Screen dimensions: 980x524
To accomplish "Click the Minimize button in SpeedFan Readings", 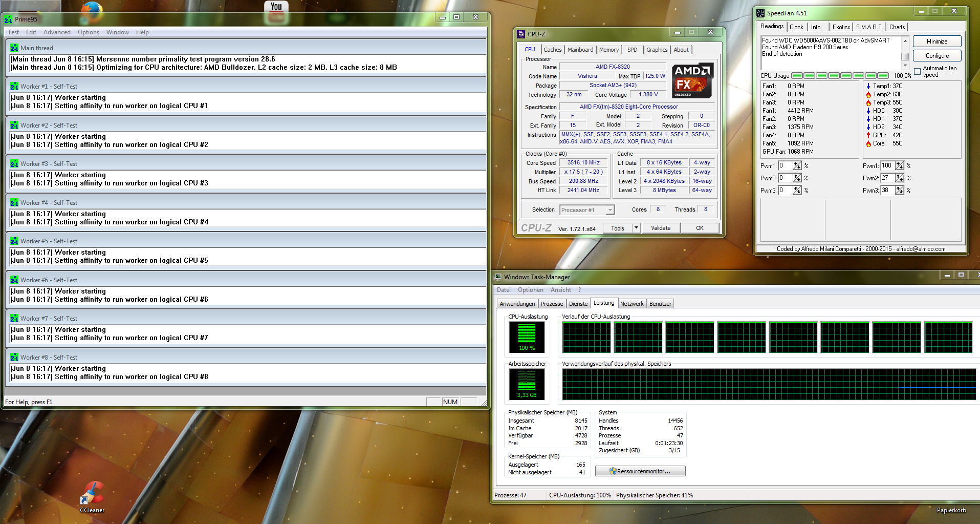I will [x=937, y=41].
